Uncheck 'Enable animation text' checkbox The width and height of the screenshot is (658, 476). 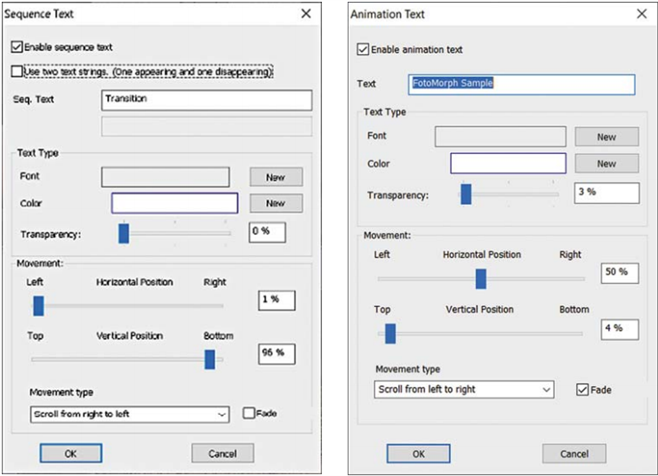click(x=363, y=49)
